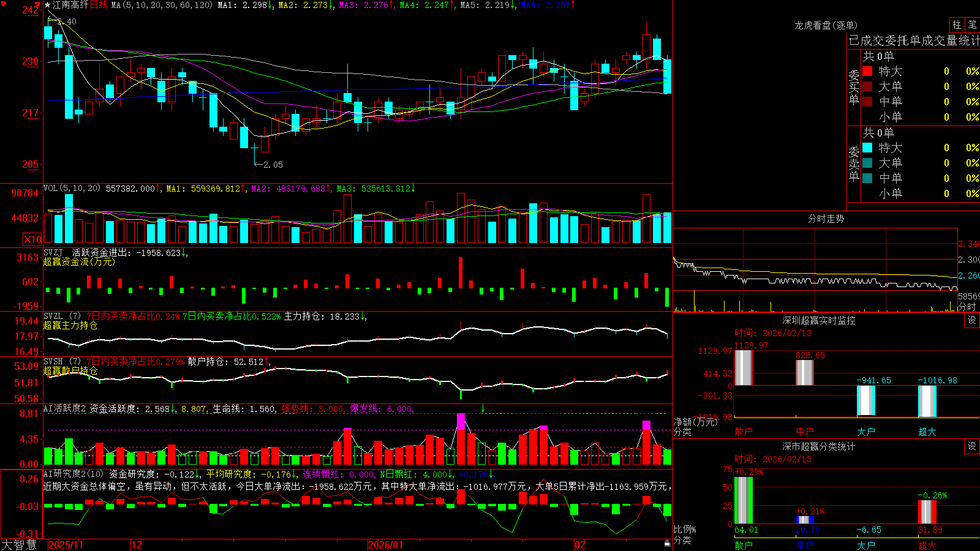Image resolution: width=980 pixels, height=551 pixels.
Task: Click 散户 label under 分类统计 chart
Action: point(744,545)
